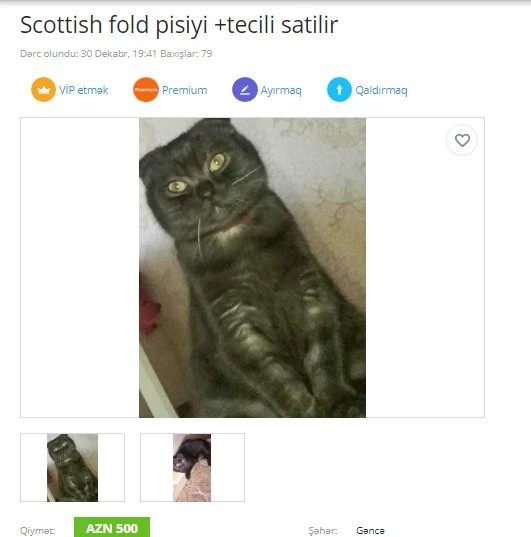Click the green AZN 500 price badge
This screenshot has width=531, height=537.
coord(112,528)
